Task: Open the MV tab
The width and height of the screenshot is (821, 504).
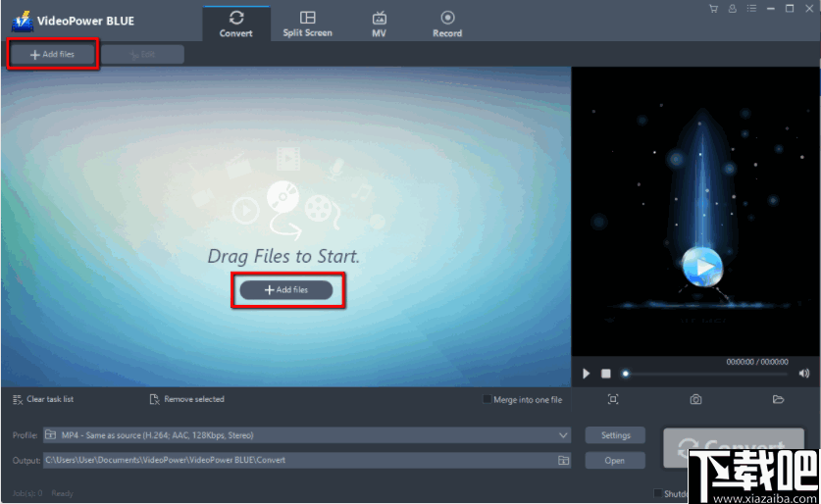Action: coord(379,25)
